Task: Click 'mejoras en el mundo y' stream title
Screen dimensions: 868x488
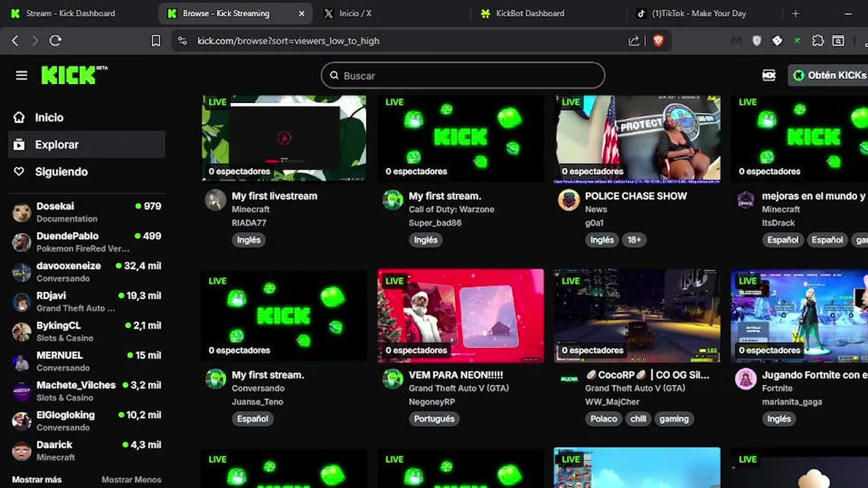Action: [814, 196]
